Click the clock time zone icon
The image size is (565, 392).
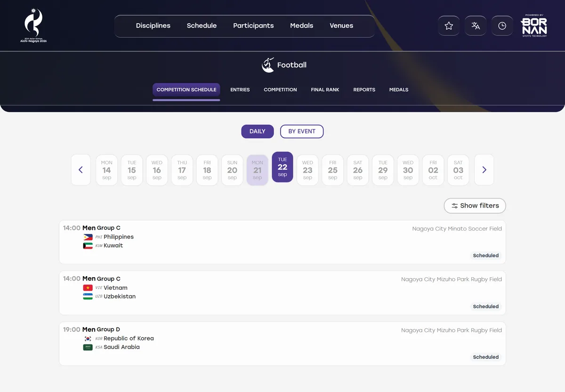(x=502, y=26)
